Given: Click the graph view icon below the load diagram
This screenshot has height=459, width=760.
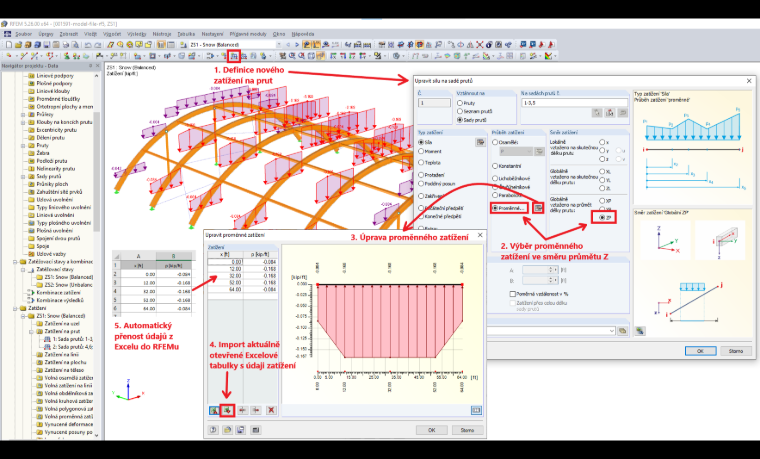Looking at the screenshot, I should (476, 411).
